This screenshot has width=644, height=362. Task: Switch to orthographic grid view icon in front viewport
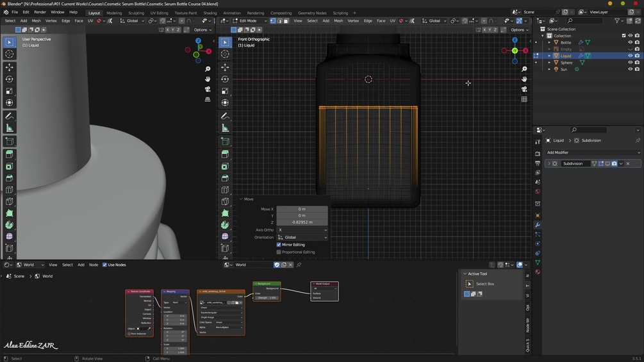click(x=524, y=99)
